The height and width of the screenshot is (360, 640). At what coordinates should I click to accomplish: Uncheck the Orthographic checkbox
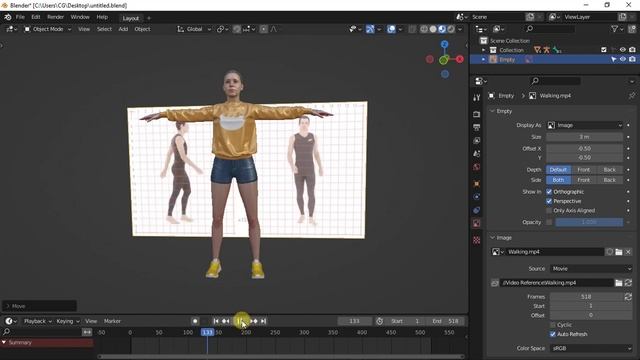[549, 192]
